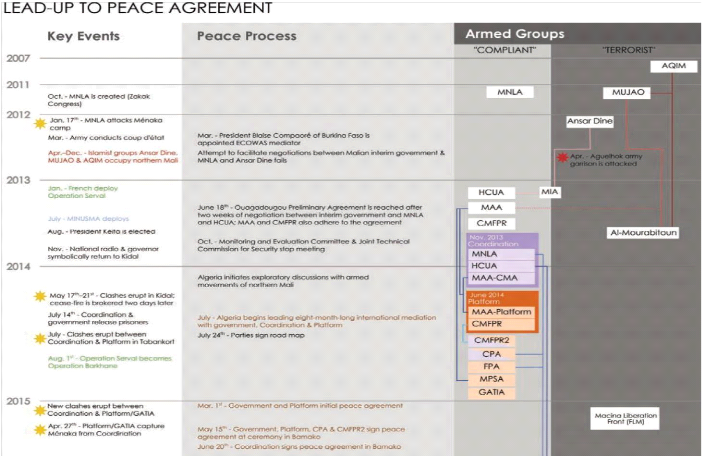
Task: Click green "Jan. - French deploy Operation Serval" text
Action: 83,192
